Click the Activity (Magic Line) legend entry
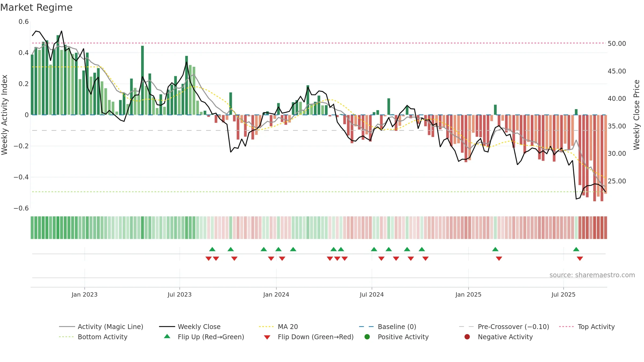Image resolution: width=644 pixels, height=362 pixels. 101,327
